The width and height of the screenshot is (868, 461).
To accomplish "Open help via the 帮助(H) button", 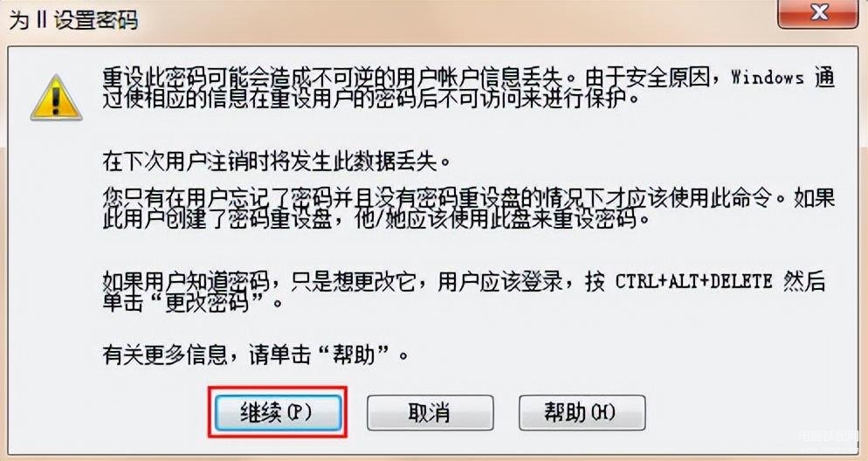I will click(582, 412).
